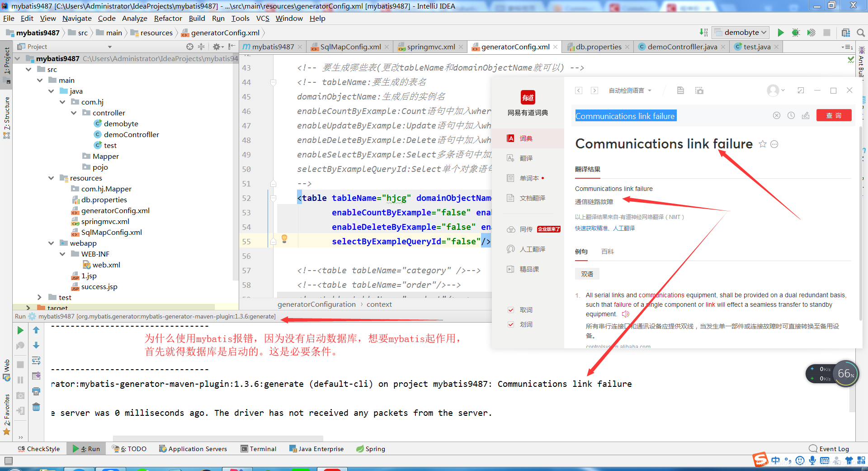Open the Project view selector dropdown

point(109,47)
